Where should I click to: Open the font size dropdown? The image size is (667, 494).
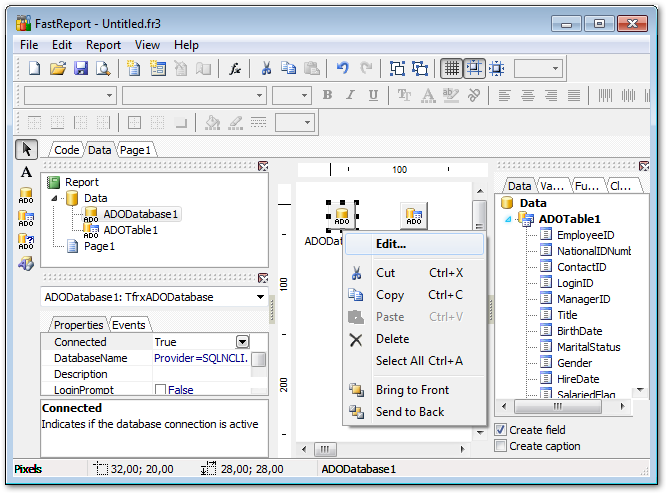[304, 95]
